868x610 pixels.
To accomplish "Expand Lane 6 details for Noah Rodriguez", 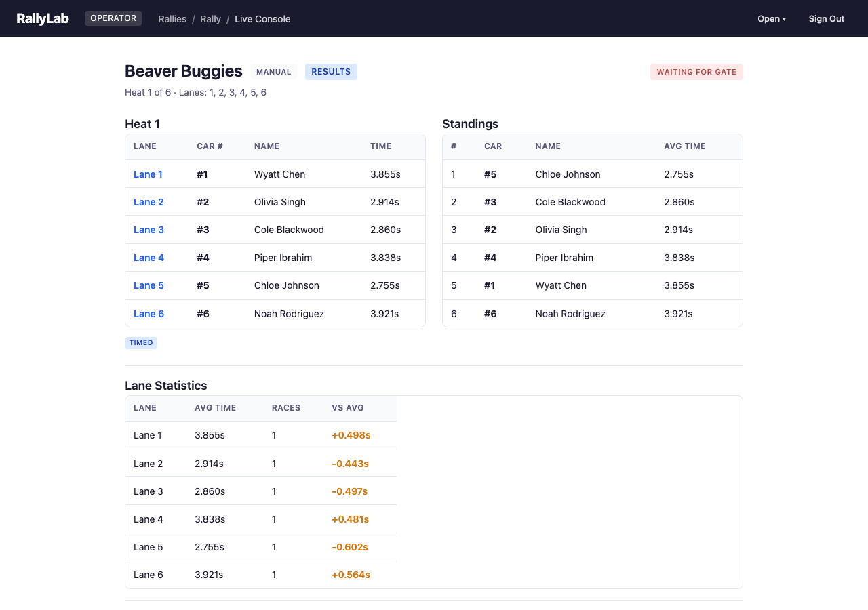I will tap(149, 313).
